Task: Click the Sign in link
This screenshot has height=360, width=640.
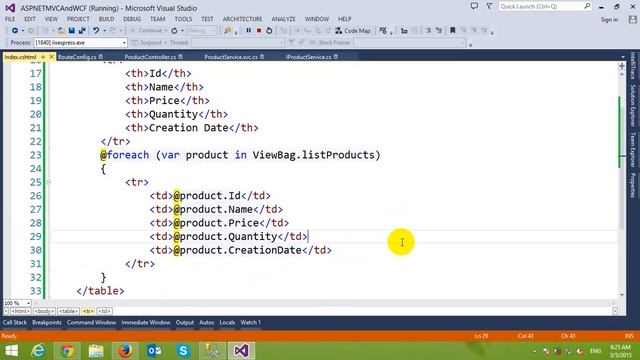Action: tap(609, 20)
